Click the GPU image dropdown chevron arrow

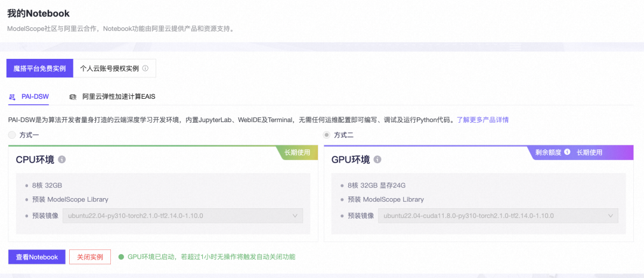[611, 215]
